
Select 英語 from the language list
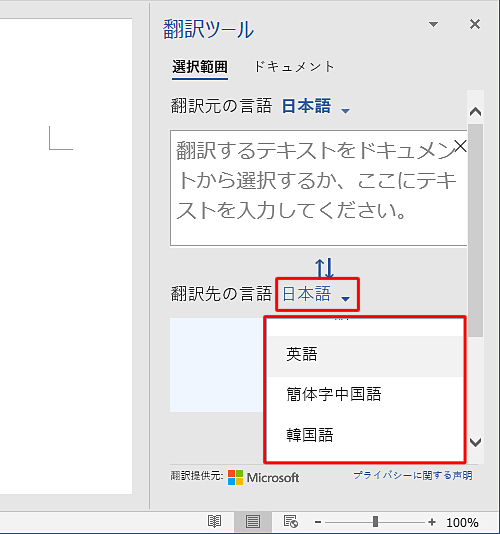pyautogui.click(x=365, y=355)
